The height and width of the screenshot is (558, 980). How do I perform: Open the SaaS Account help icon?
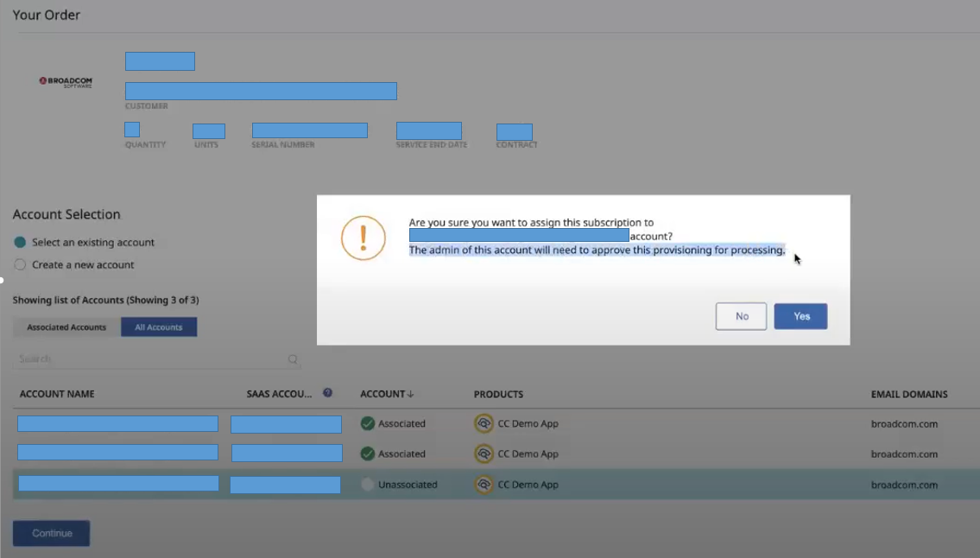327,393
